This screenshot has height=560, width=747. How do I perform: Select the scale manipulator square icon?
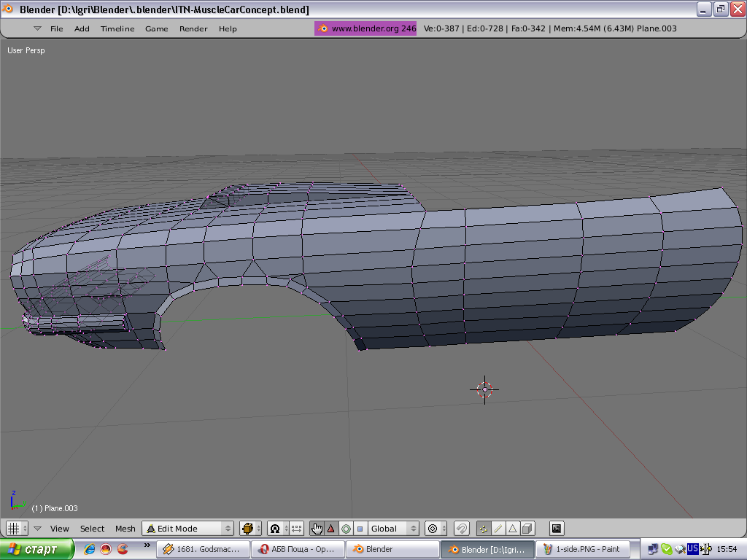point(360,529)
